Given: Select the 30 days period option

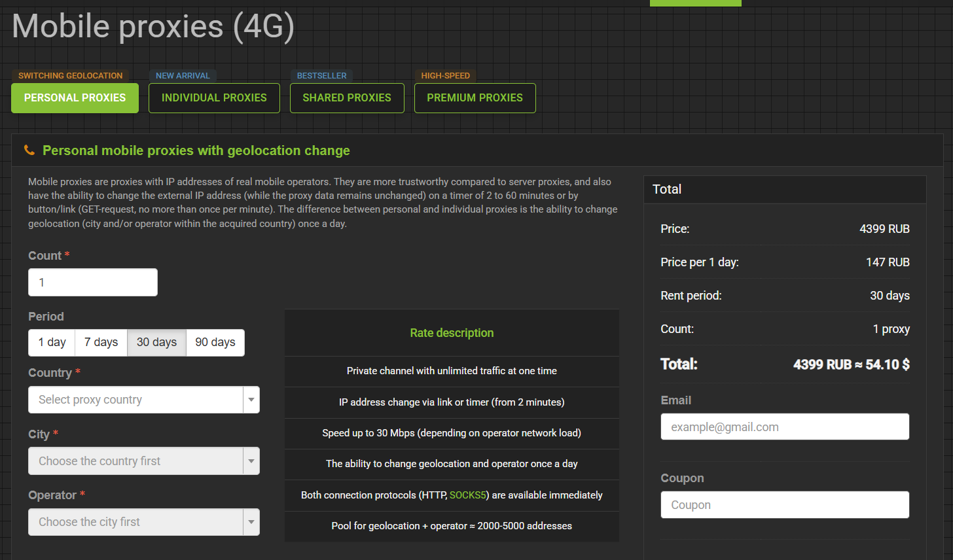Looking at the screenshot, I should [157, 342].
